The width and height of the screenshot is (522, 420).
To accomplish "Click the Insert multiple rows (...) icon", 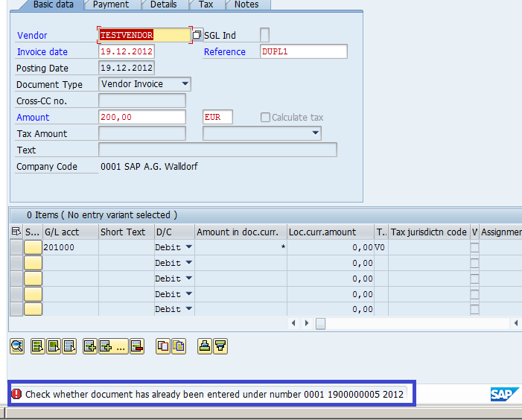I will point(113,346).
